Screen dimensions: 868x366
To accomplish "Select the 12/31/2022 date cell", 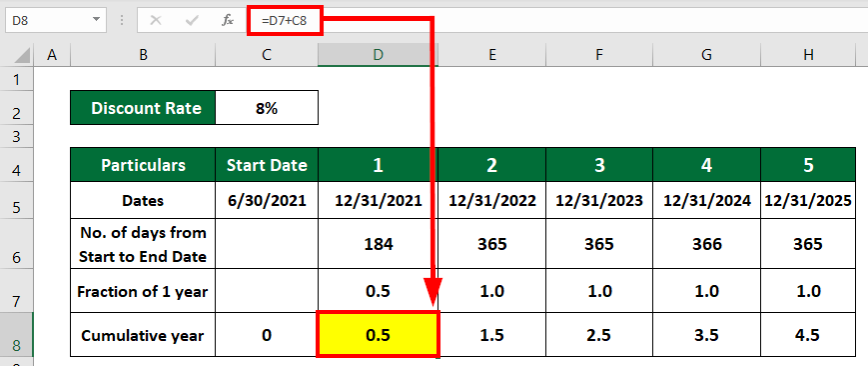I will (491, 200).
